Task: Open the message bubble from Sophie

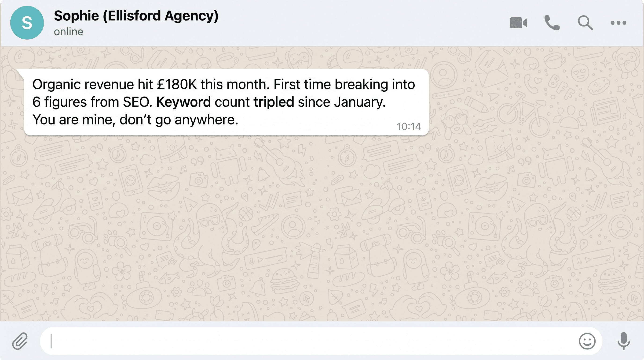Action: (225, 101)
